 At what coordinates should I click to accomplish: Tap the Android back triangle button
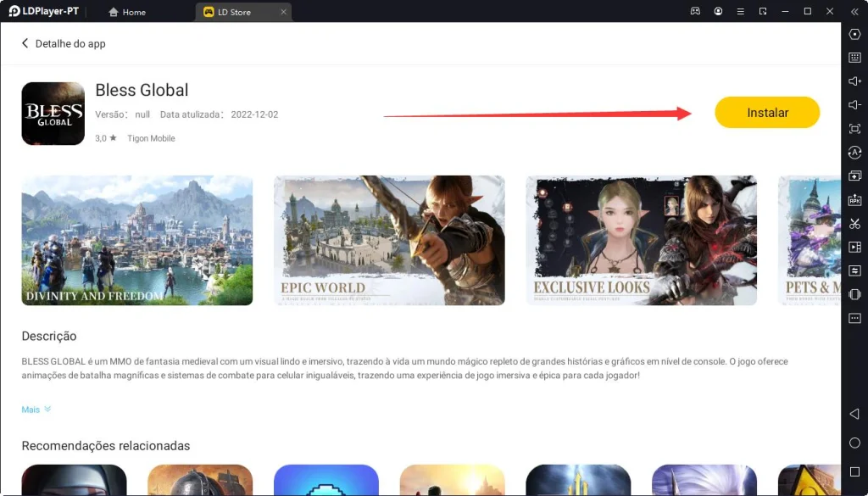[x=854, y=414]
